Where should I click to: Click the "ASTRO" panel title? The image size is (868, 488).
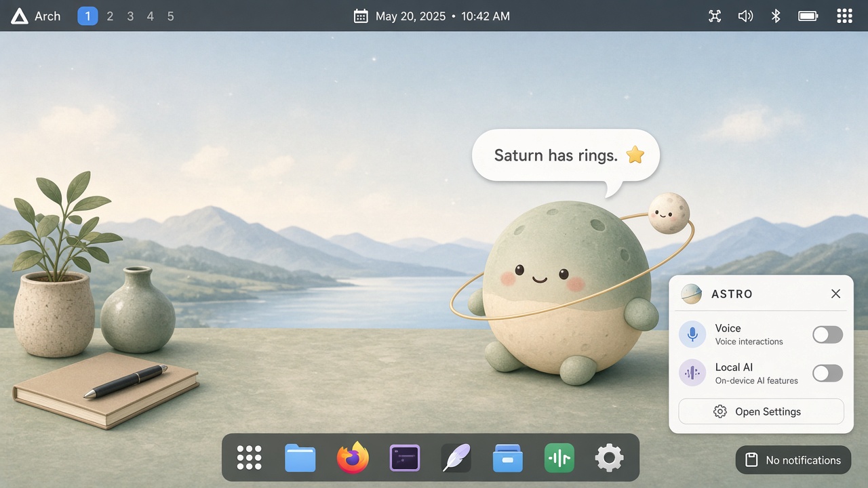tap(732, 294)
